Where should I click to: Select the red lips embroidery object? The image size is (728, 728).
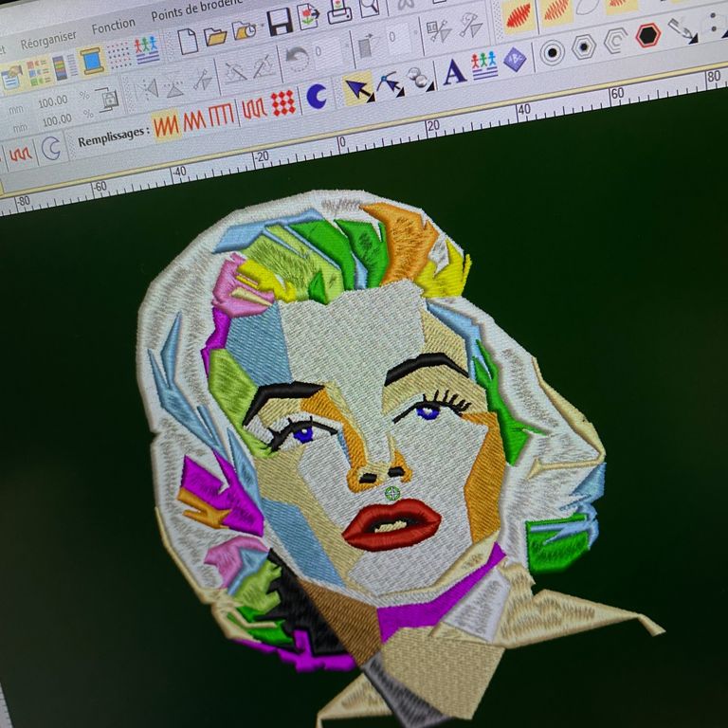[x=391, y=524]
